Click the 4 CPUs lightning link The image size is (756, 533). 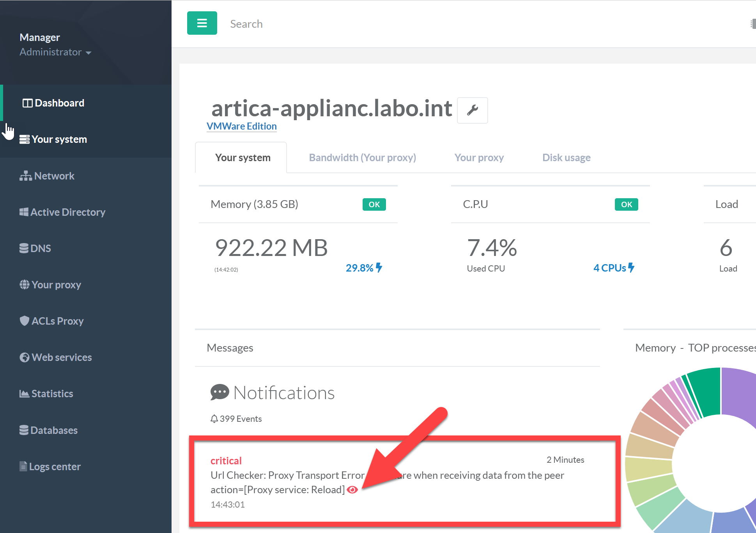[614, 268]
